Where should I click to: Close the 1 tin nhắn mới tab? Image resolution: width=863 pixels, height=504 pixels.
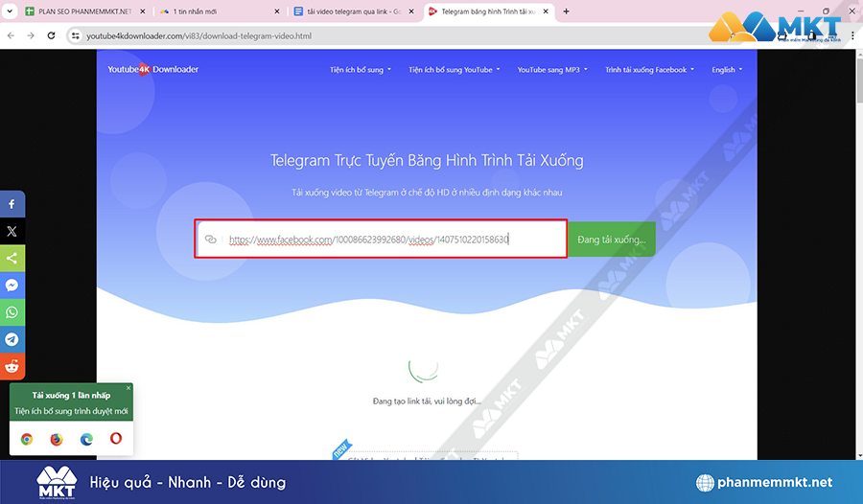[x=277, y=11]
